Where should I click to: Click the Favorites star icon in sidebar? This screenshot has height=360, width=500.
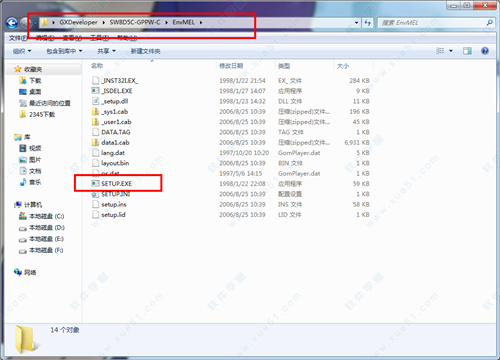(x=17, y=69)
